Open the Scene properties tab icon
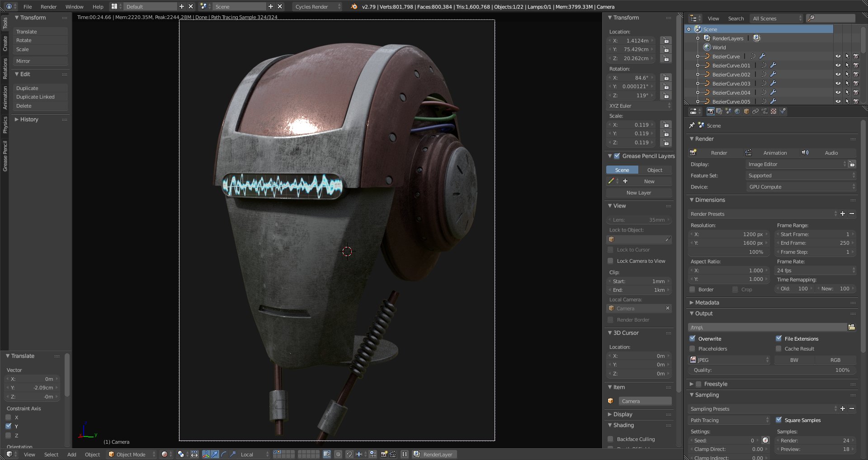Screen dimensions: 868x460 pos(728,111)
